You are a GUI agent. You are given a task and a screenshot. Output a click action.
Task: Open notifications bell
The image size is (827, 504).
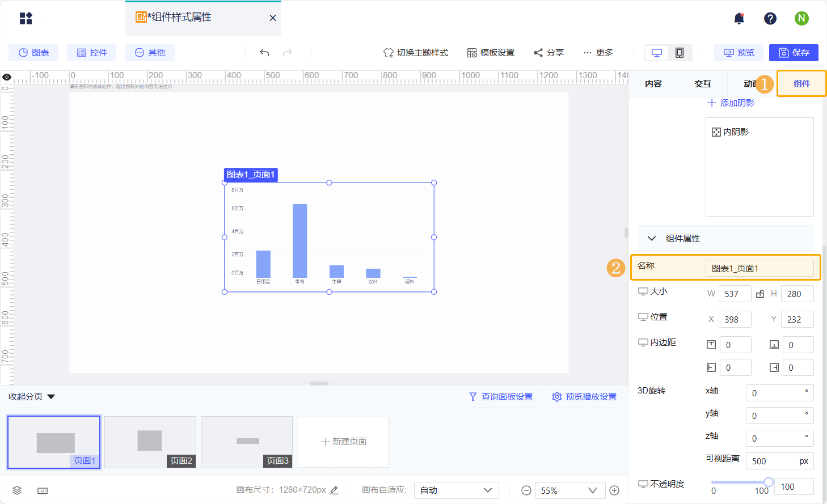[x=739, y=19]
